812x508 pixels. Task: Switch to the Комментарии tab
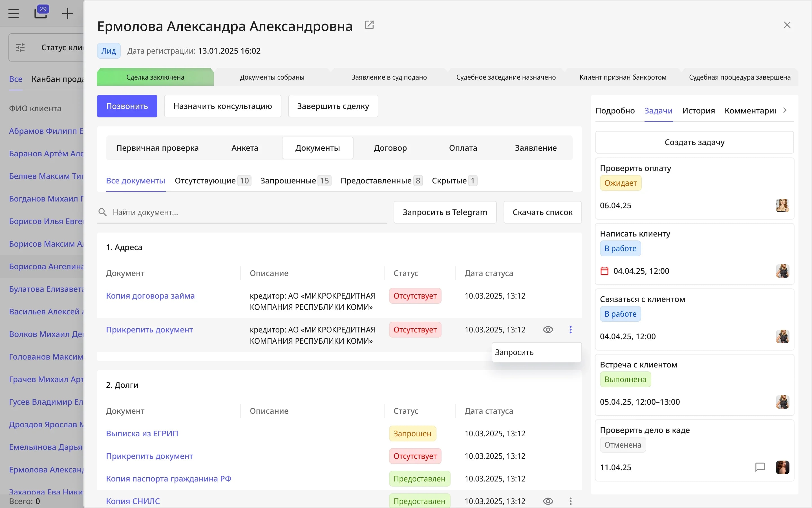pos(750,111)
